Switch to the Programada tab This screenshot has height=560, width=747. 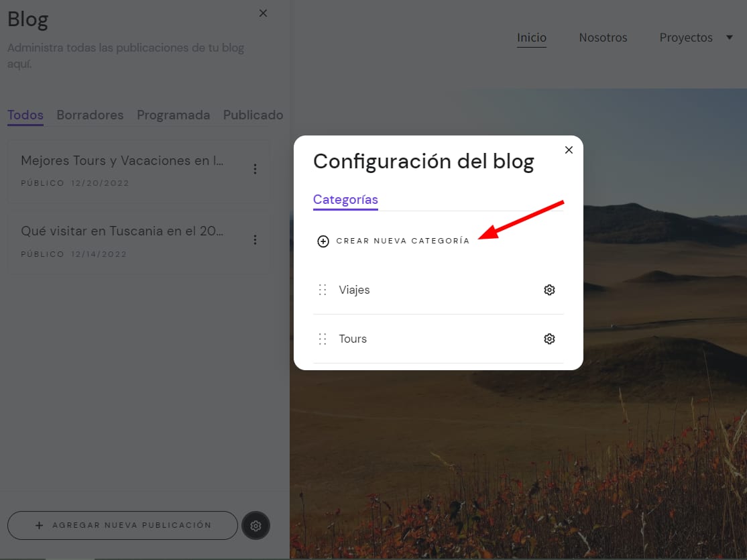pos(173,115)
